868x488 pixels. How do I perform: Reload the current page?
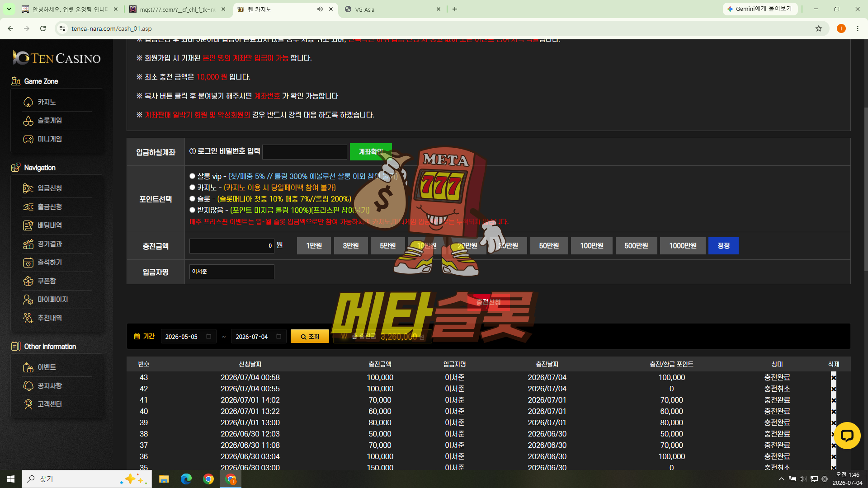pyautogui.click(x=43, y=28)
